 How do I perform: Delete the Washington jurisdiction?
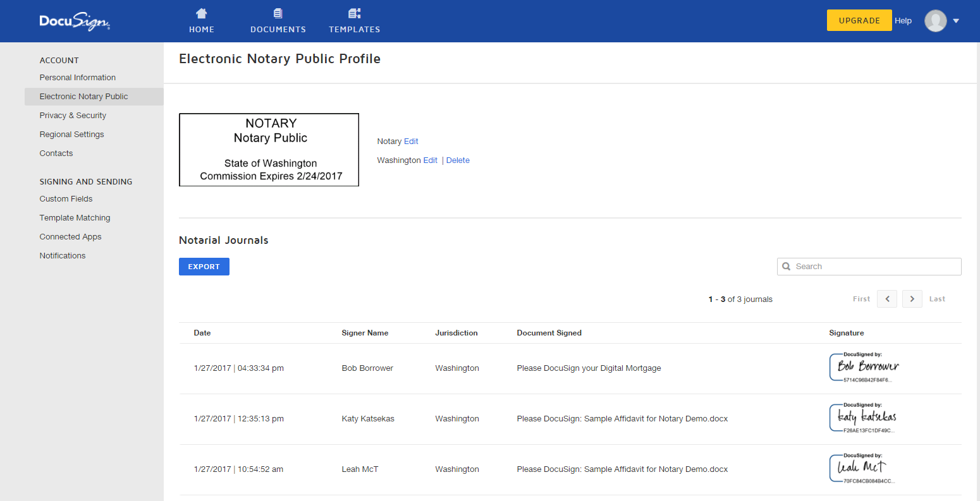click(x=458, y=160)
